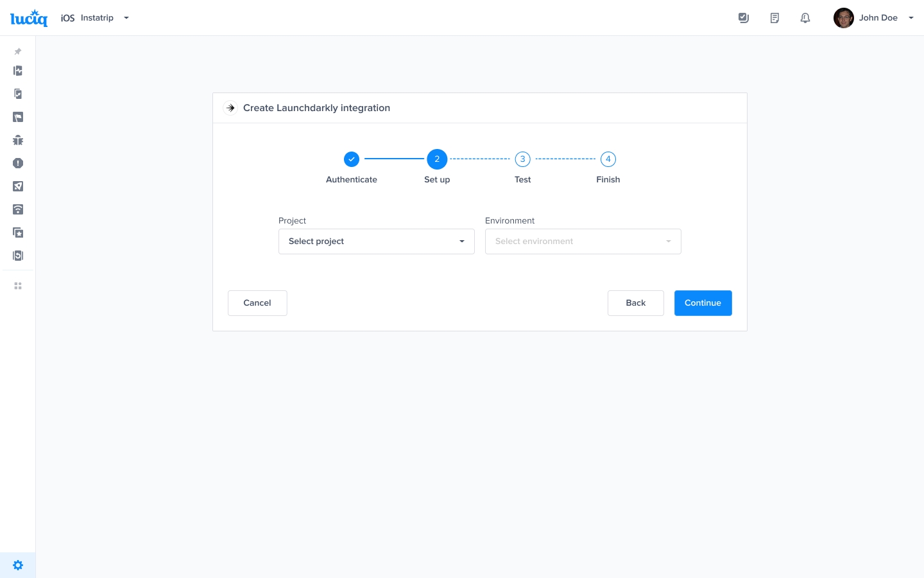Screen dimensions: 924x578
Task: Expand the iOS Instatrip app switcher
Action: click(x=95, y=18)
